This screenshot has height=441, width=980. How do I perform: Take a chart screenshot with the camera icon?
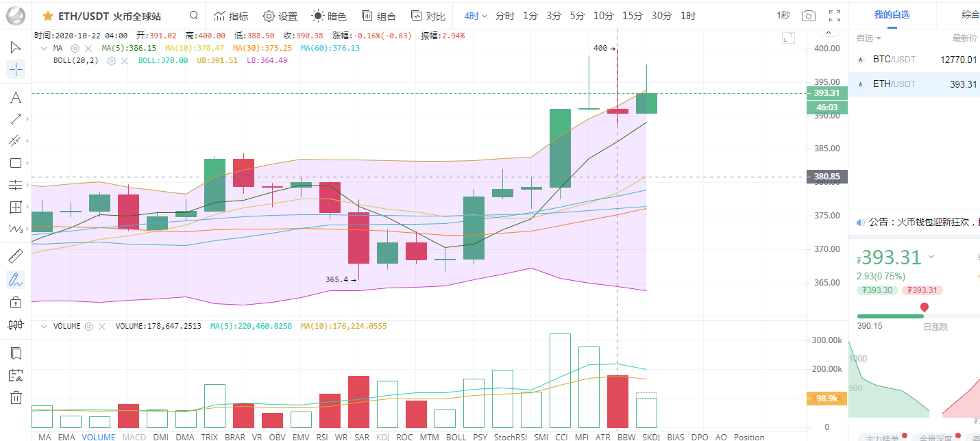809,16
